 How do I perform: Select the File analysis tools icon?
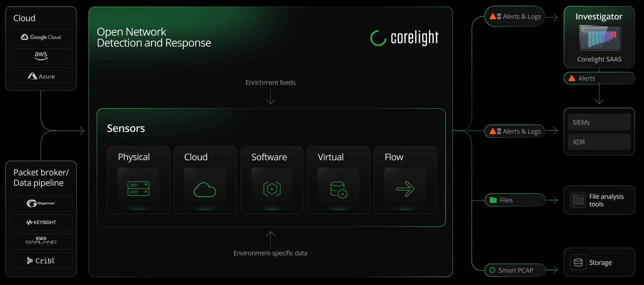coord(578,200)
